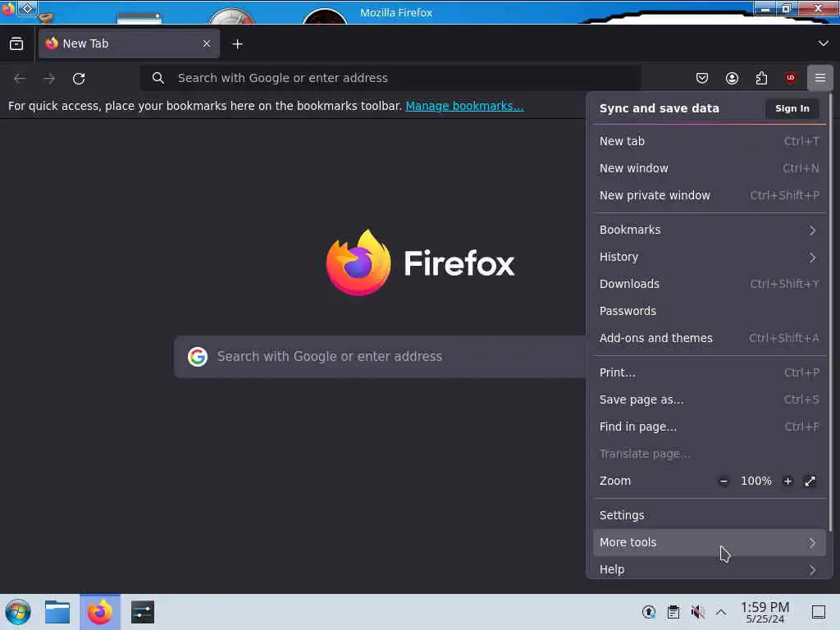The width and height of the screenshot is (840, 630).
Task: Reset zoom via 100% label
Action: pyautogui.click(x=756, y=481)
